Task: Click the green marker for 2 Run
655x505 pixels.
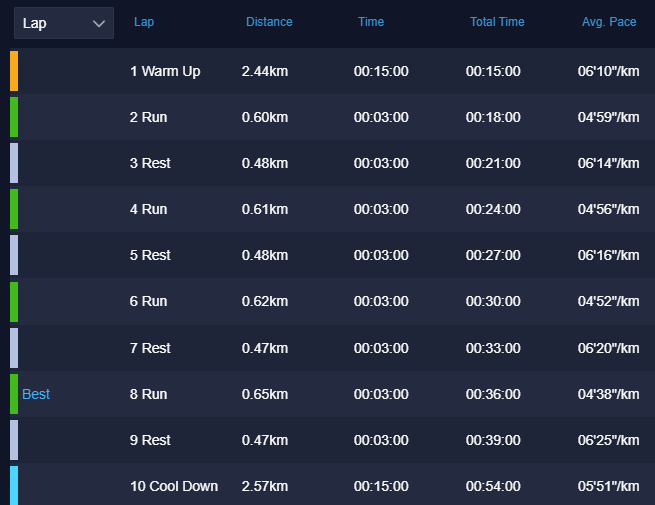Action: [x=14, y=117]
